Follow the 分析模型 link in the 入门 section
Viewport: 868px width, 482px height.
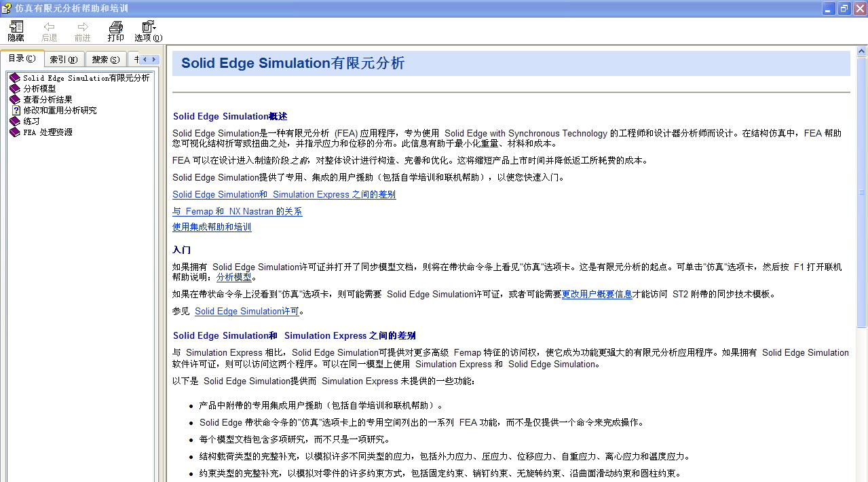233,278
